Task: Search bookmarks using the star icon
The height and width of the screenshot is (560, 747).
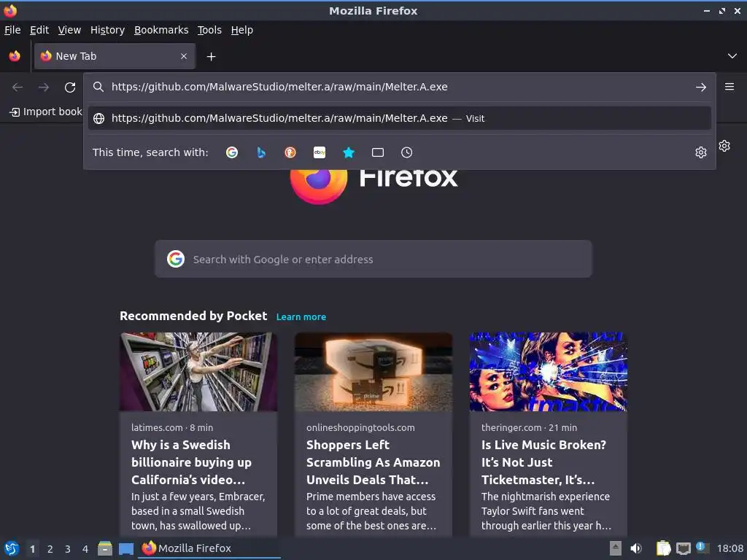Action: click(x=349, y=152)
